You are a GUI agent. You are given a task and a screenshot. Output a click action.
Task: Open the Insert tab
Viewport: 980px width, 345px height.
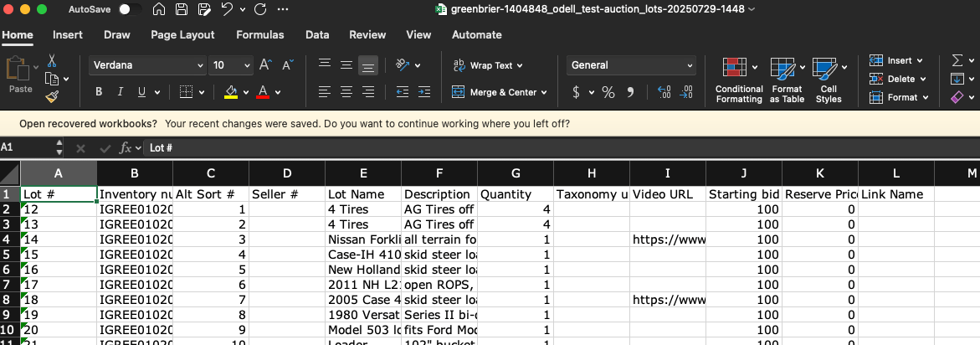tap(68, 35)
